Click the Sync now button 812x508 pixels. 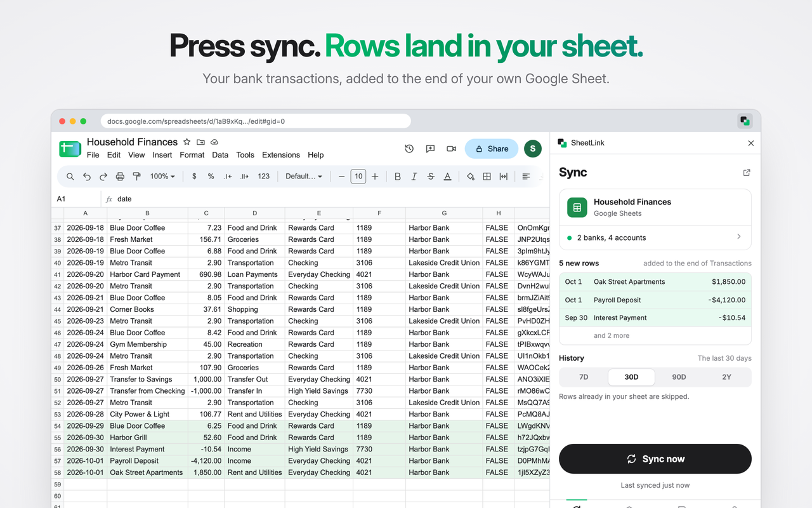tap(655, 459)
